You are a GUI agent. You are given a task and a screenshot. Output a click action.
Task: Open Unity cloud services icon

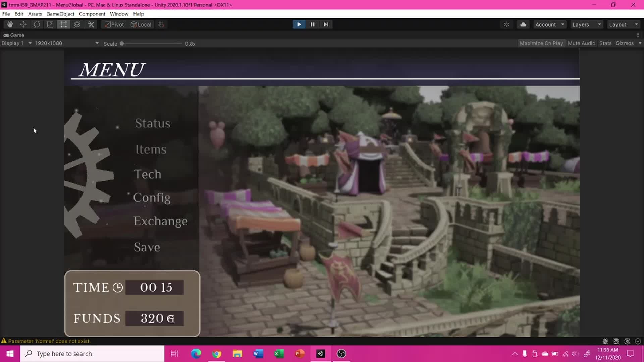pyautogui.click(x=523, y=24)
